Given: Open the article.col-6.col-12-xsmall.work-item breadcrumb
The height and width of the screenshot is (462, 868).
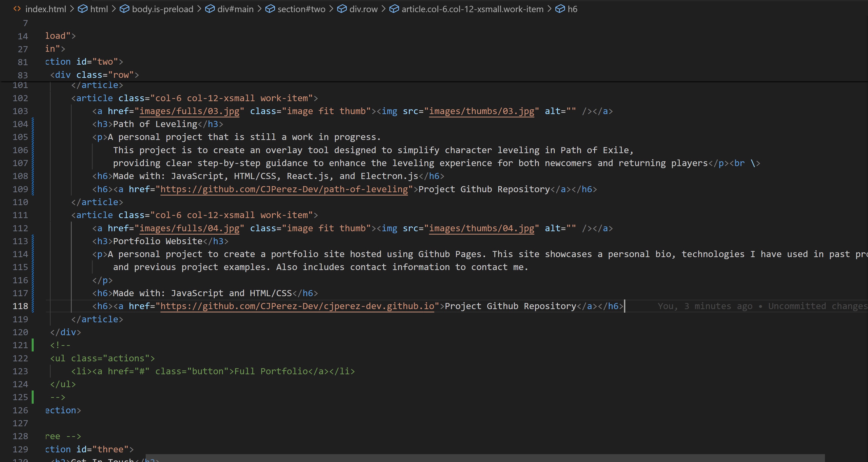Looking at the screenshot, I should [472, 9].
